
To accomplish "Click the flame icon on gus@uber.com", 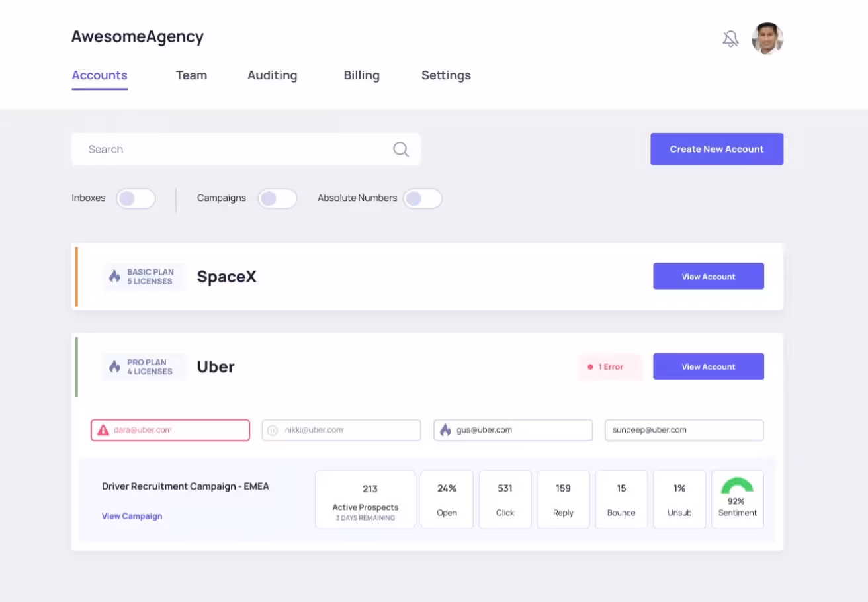I will click(x=445, y=430).
